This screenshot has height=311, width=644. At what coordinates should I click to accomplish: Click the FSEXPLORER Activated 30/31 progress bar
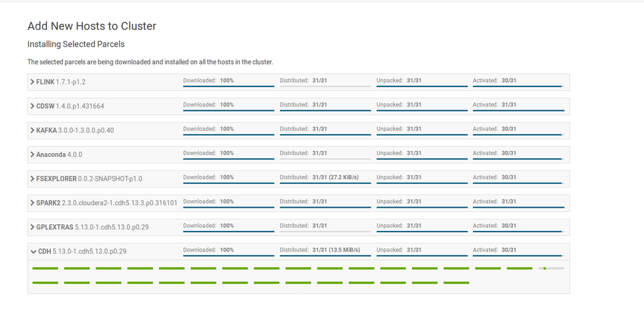(x=518, y=183)
